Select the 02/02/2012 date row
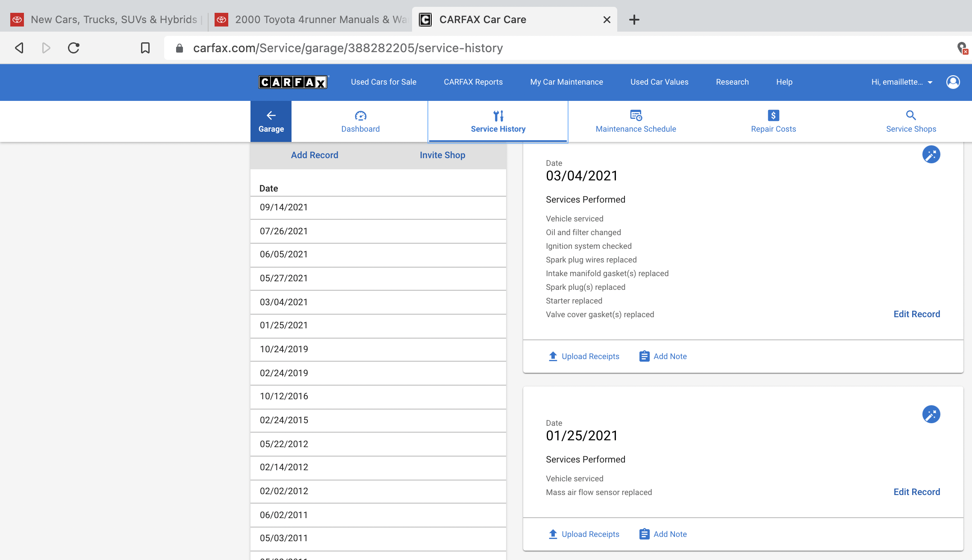 378,492
